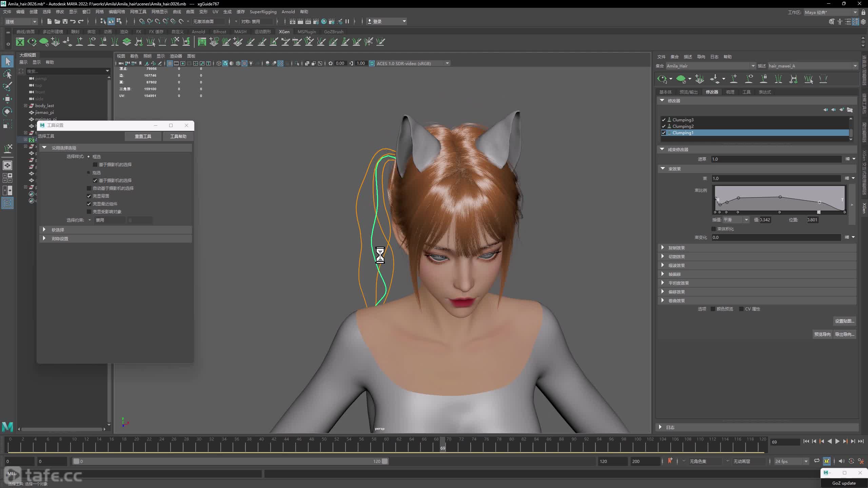The width and height of the screenshot is (868, 488).
Task: Click the 工具帮助 button
Action: tap(178, 136)
